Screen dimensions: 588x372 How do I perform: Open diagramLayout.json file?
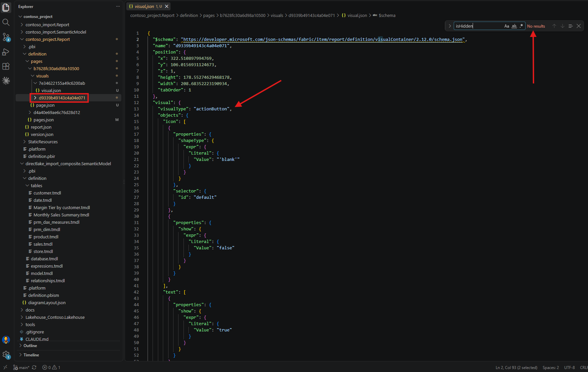(x=47, y=303)
